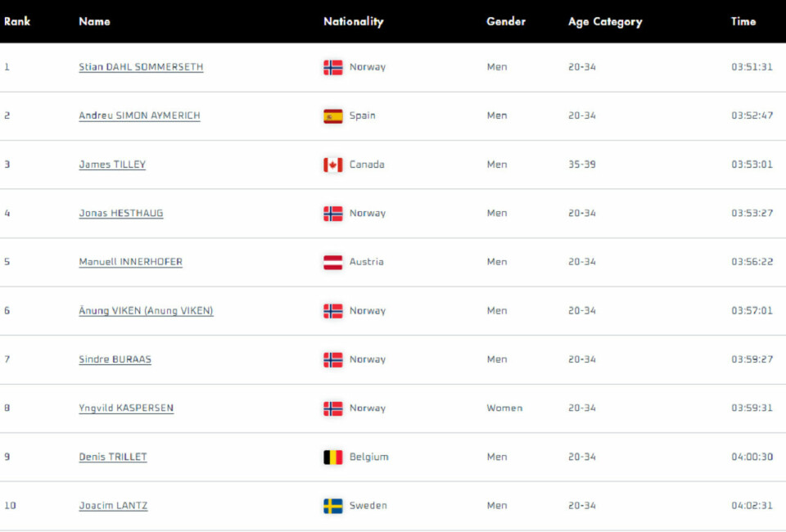Viewport: 786px width, 532px height.
Task: Click the Spain flag icon
Action: 333,116
